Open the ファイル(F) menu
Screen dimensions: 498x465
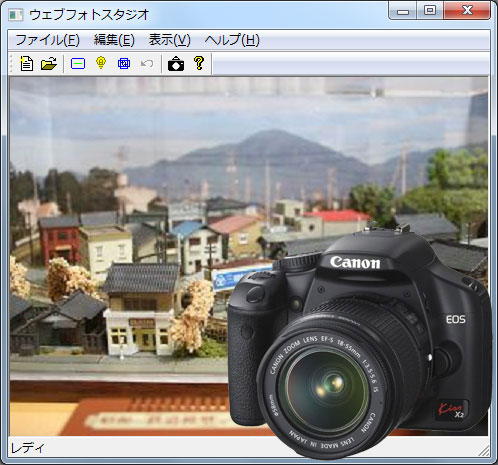48,40
